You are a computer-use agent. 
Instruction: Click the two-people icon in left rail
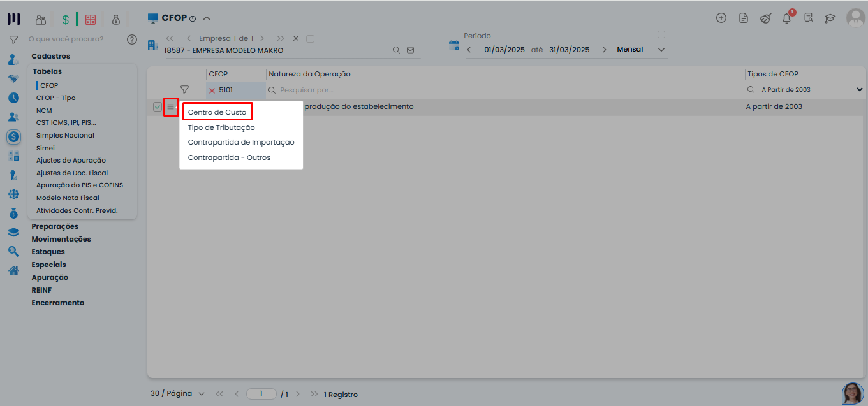pyautogui.click(x=13, y=117)
